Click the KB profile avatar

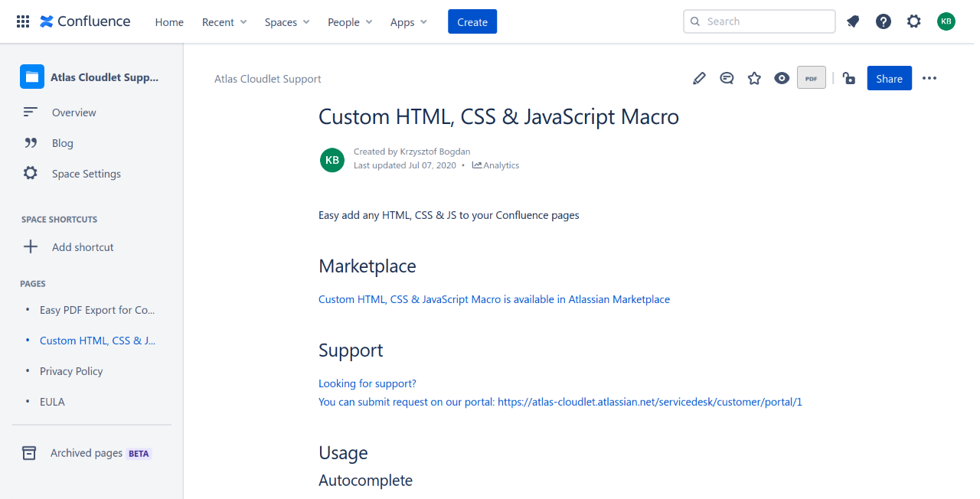[x=946, y=21]
